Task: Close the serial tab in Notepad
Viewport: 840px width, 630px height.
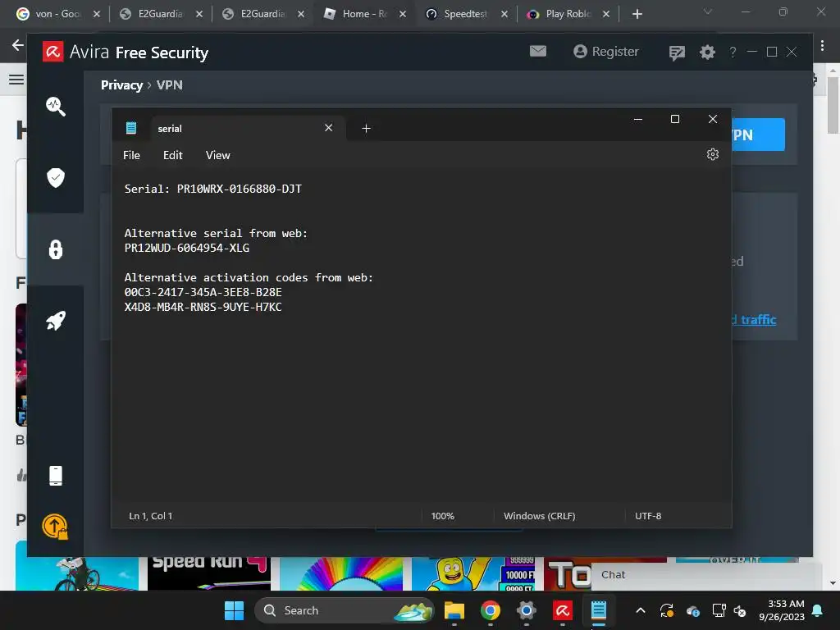Action: (328, 127)
